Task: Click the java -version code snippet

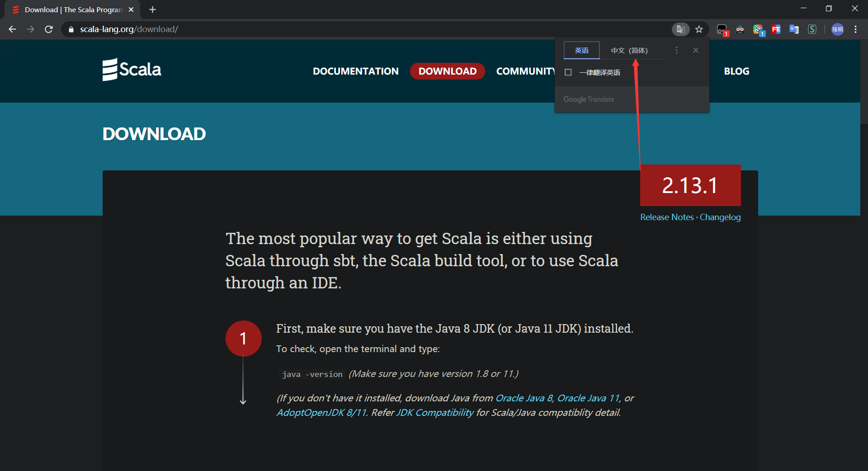Action: pyautogui.click(x=312, y=374)
